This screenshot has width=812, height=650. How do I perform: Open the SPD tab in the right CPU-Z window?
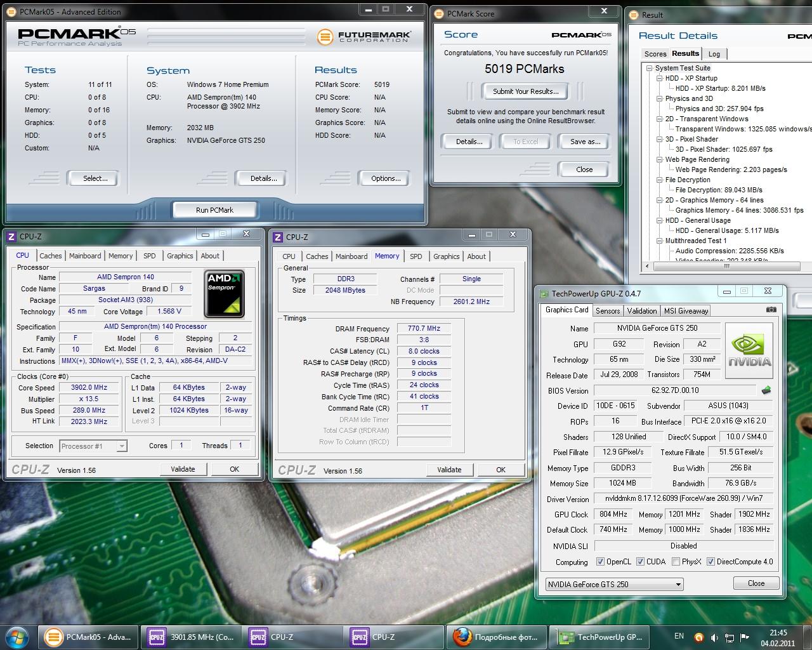click(416, 256)
